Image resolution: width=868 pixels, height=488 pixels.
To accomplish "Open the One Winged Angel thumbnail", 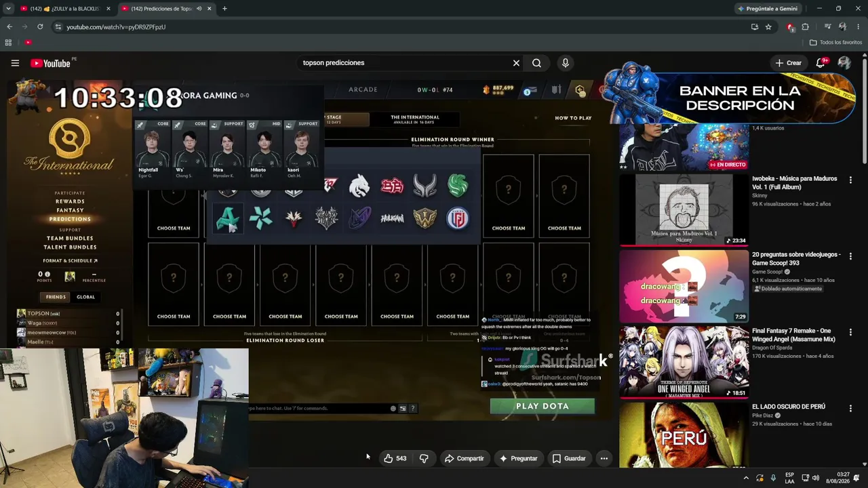I will [684, 362].
